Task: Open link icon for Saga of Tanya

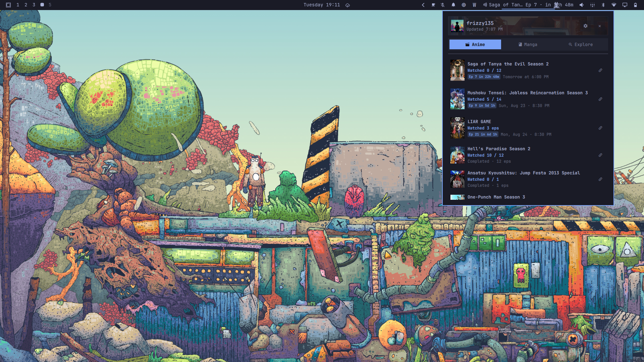Action: point(600,70)
